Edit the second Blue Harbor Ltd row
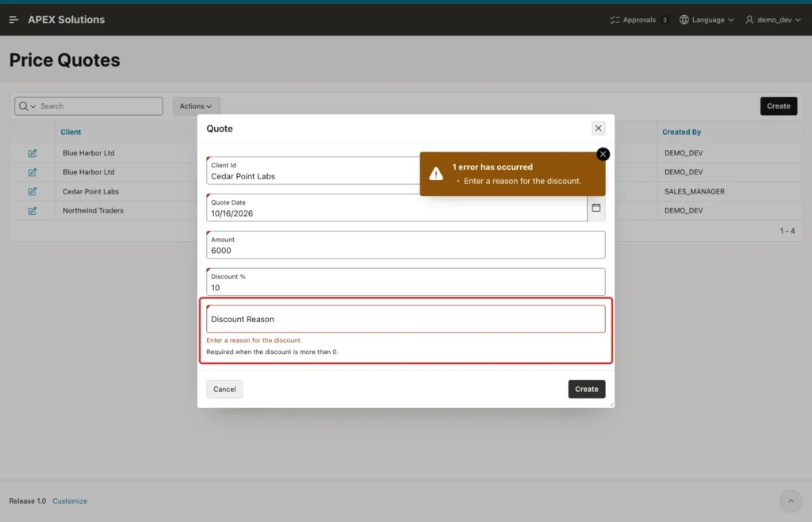Viewport: 812px width, 522px height. tap(32, 172)
